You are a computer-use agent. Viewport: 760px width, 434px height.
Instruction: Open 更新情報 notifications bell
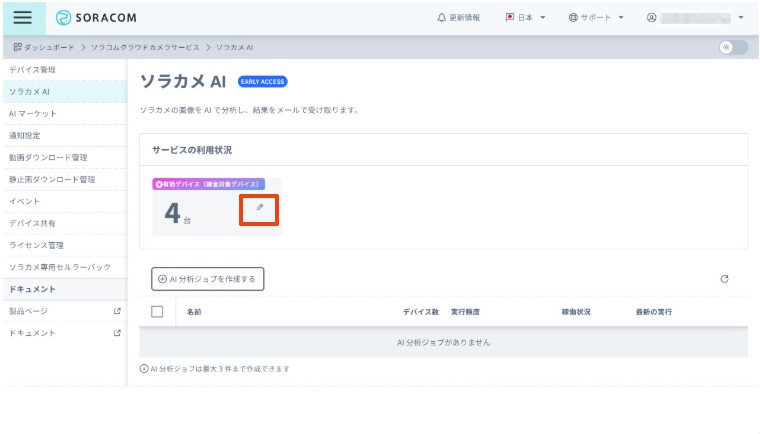(459, 17)
